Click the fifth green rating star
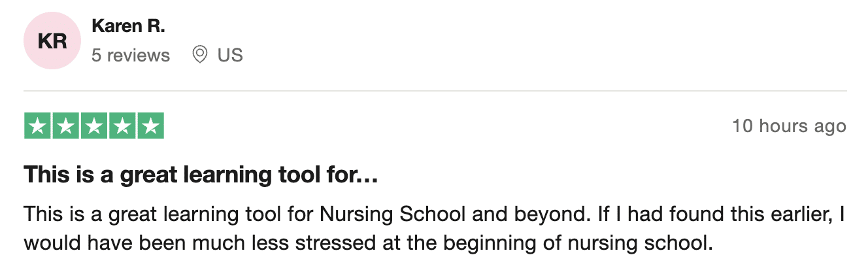 pyautogui.click(x=150, y=126)
